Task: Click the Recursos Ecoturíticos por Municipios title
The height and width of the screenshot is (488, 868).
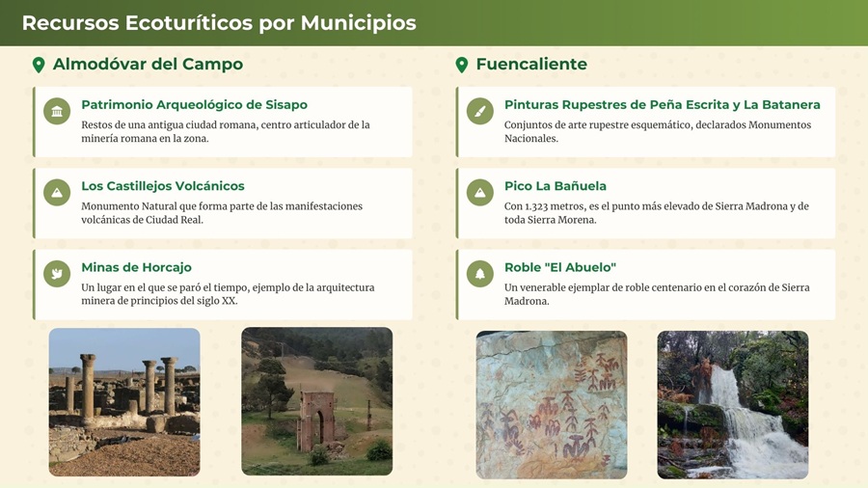Action: click(x=219, y=23)
